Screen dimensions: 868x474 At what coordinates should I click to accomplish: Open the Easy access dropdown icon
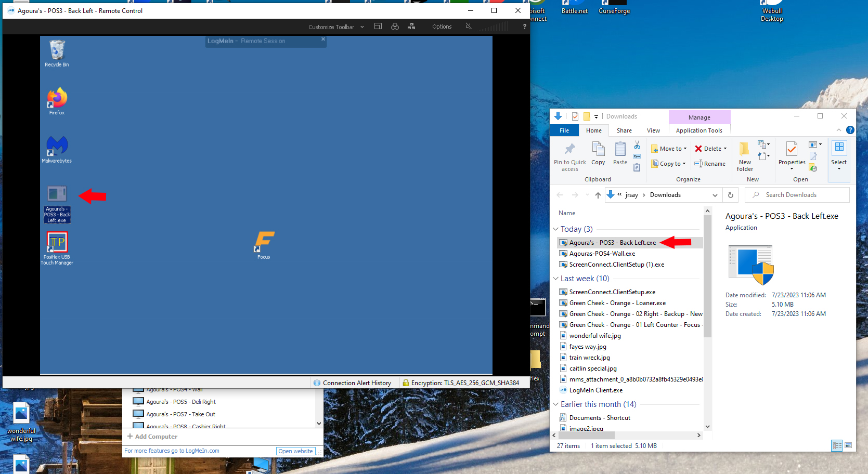click(763, 156)
